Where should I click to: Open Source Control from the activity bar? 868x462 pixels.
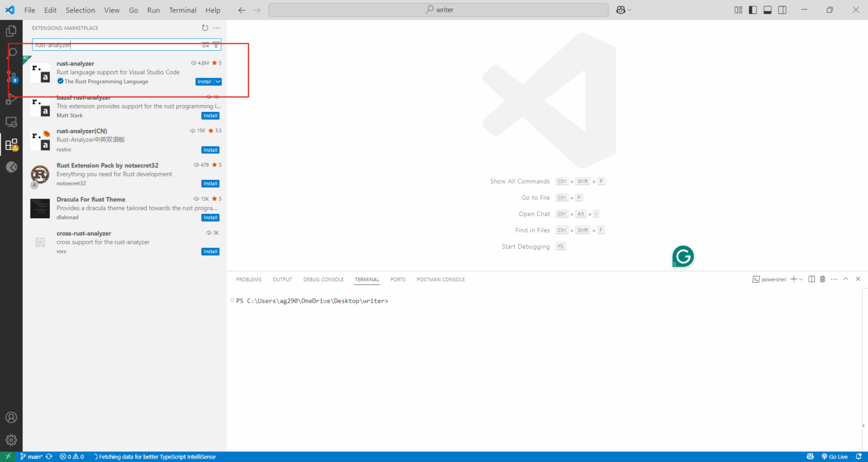tap(11, 77)
